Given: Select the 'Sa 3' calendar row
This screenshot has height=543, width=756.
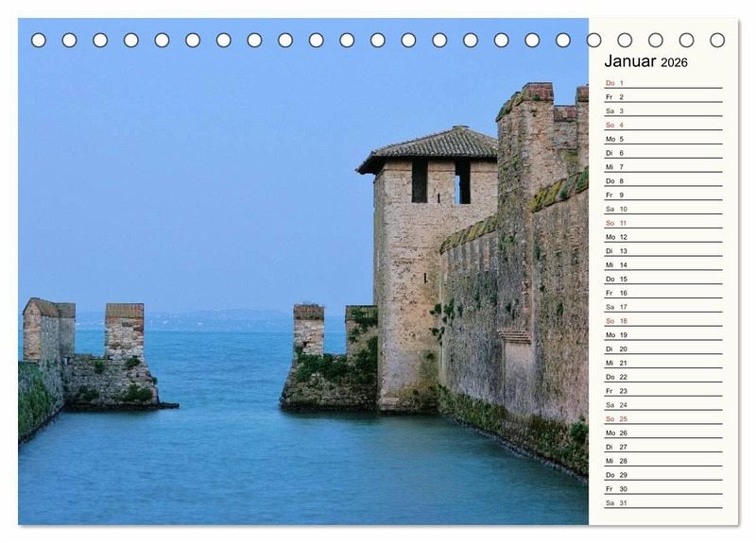Looking at the screenshot, I should click(663, 110).
